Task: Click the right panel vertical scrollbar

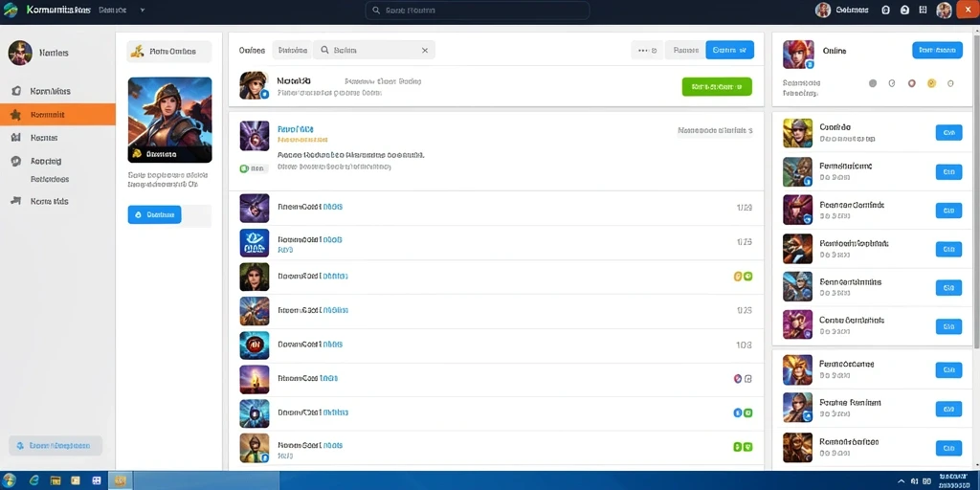Action: pos(976,190)
